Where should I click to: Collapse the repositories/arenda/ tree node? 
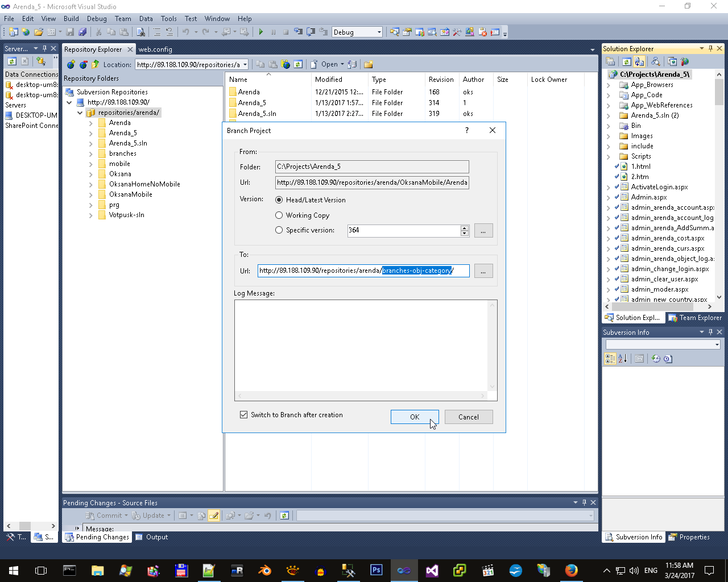pos(80,113)
